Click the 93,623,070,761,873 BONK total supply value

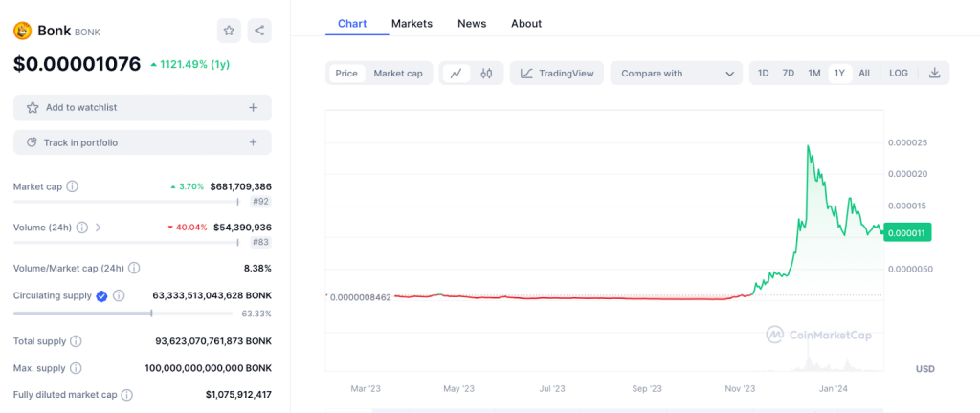[213, 341]
